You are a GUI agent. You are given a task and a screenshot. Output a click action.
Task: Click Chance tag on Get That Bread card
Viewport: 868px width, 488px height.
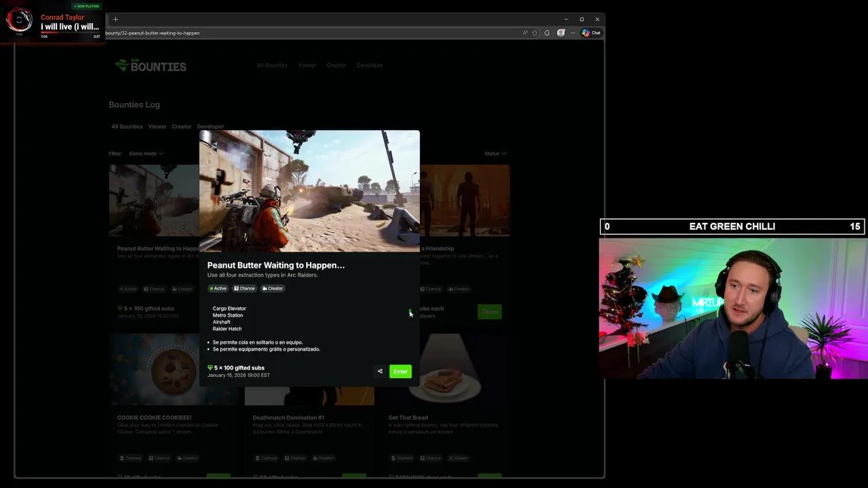tap(431, 458)
